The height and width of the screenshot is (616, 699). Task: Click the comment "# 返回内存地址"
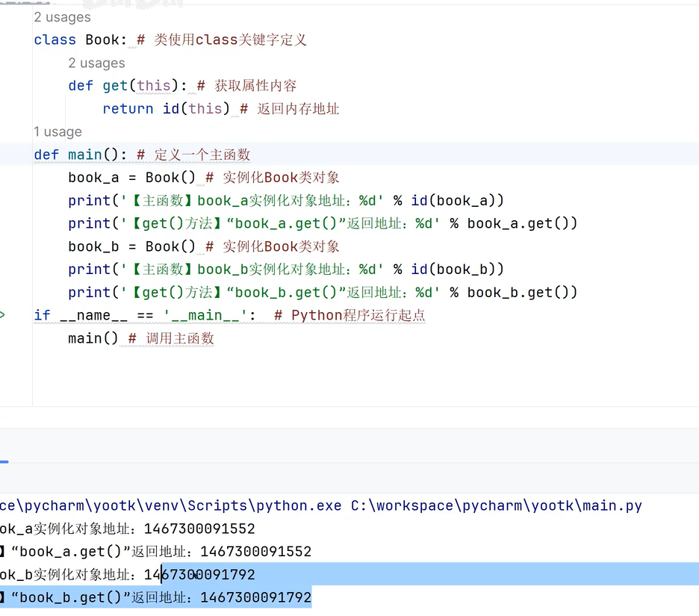coord(289,108)
